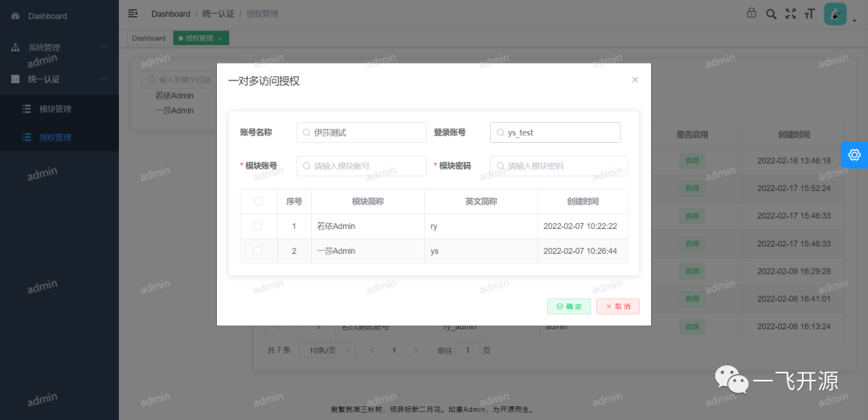Go to previous page arrow in pagination
This screenshot has width=868, height=420.
tap(372, 350)
